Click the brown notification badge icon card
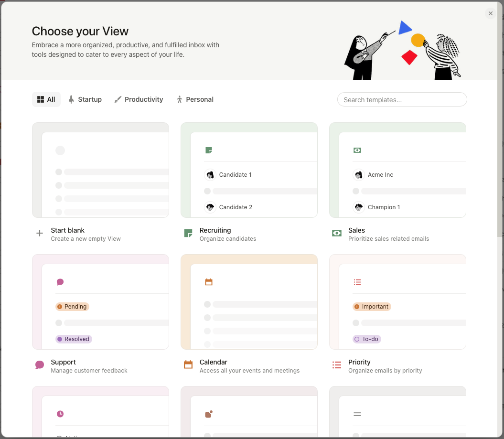 (x=209, y=414)
